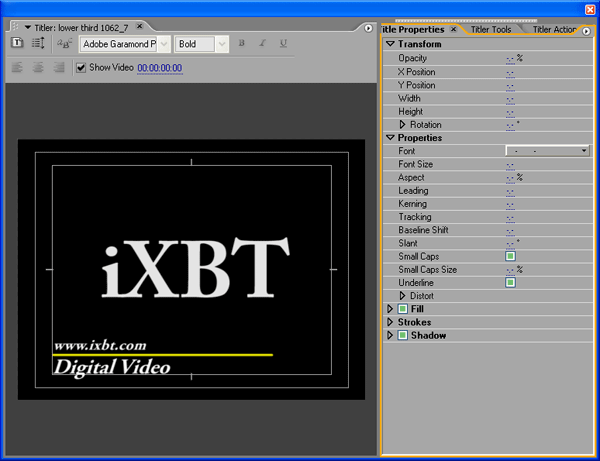Open the Adobe Garamond font family dropdown
Viewport: 600px width, 461px height.
click(164, 44)
